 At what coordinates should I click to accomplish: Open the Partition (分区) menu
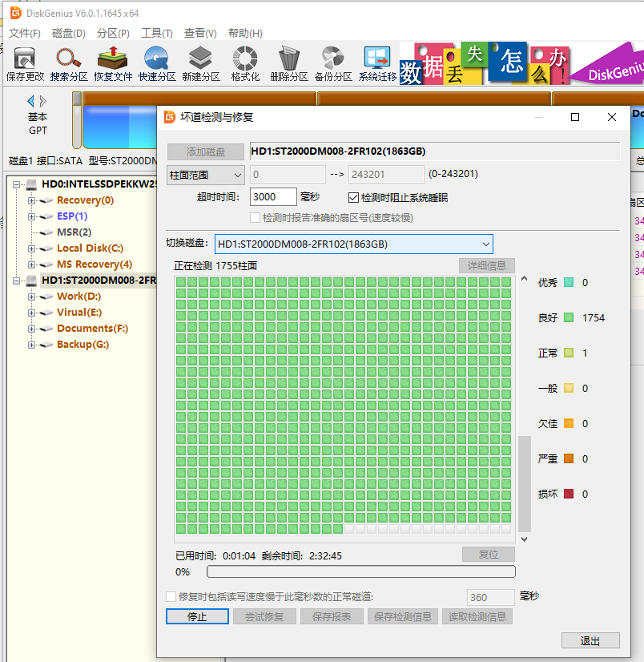[x=113, y=34]
